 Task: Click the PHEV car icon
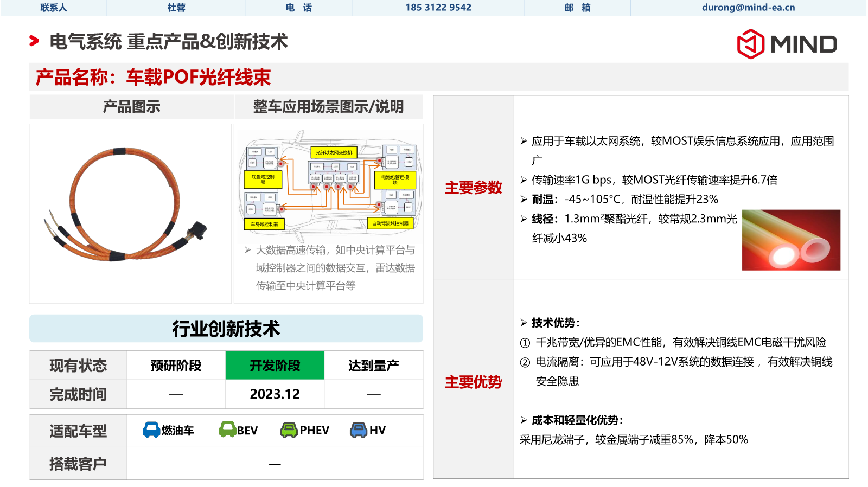289,430
